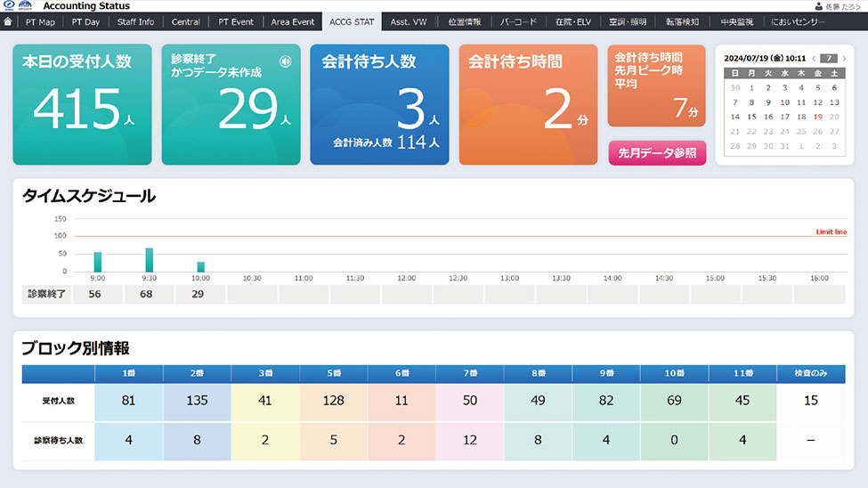Open the 空調・照明 tab
868x488 pixels.
(x=628, y=21)
